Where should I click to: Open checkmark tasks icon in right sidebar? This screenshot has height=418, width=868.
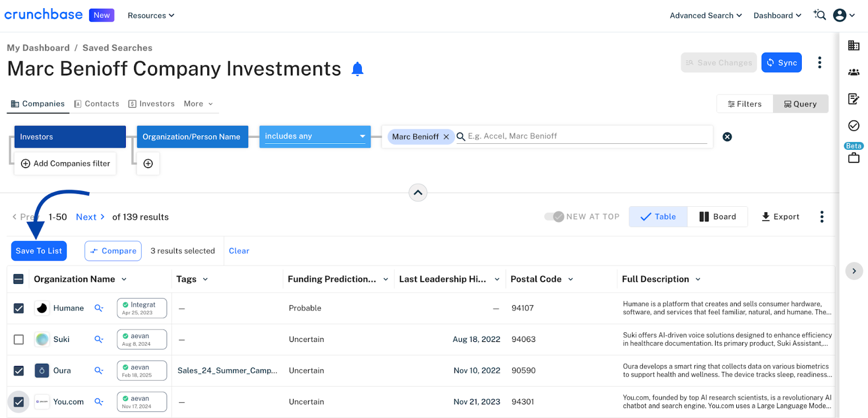[854, 125]
